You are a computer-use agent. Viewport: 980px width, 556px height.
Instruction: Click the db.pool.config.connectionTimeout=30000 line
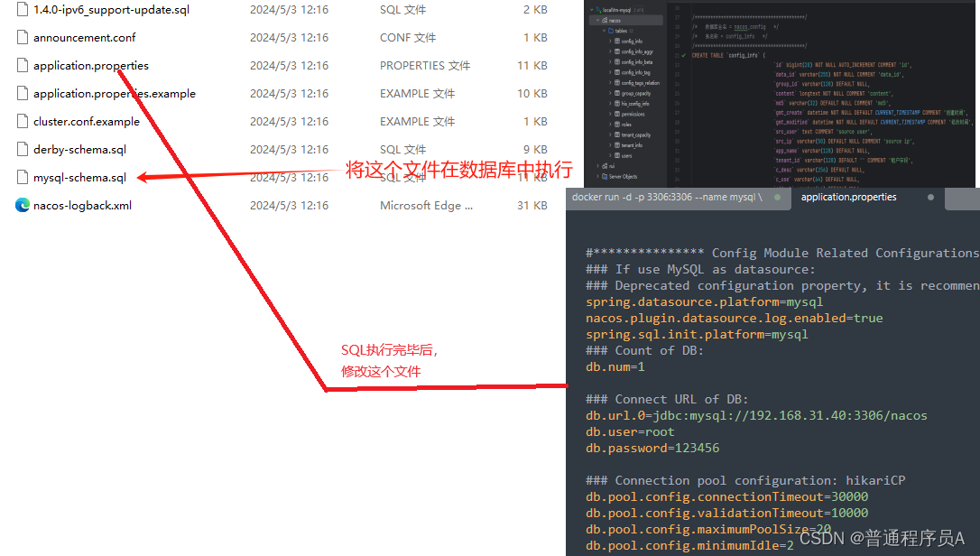click(x=726, y=496)
